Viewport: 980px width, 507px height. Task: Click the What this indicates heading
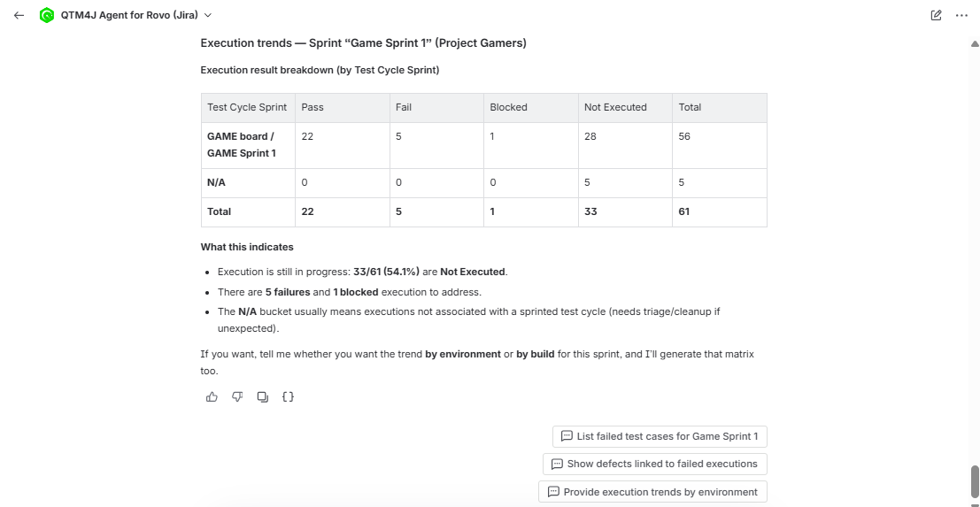(247, 247)
